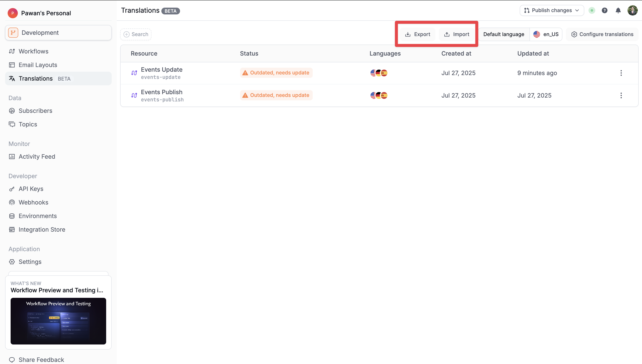This screenshot has width=642, height=364.
Task: Open the en_US default language selector
Action: click(x=546, y=34)
